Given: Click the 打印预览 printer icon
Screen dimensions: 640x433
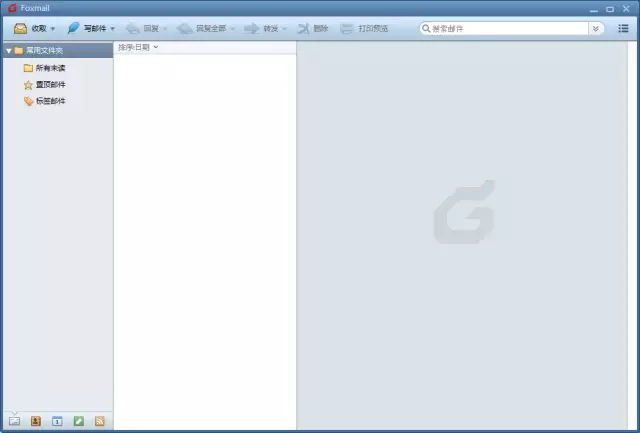Looking at the screenshot, I should coord(347,29).
